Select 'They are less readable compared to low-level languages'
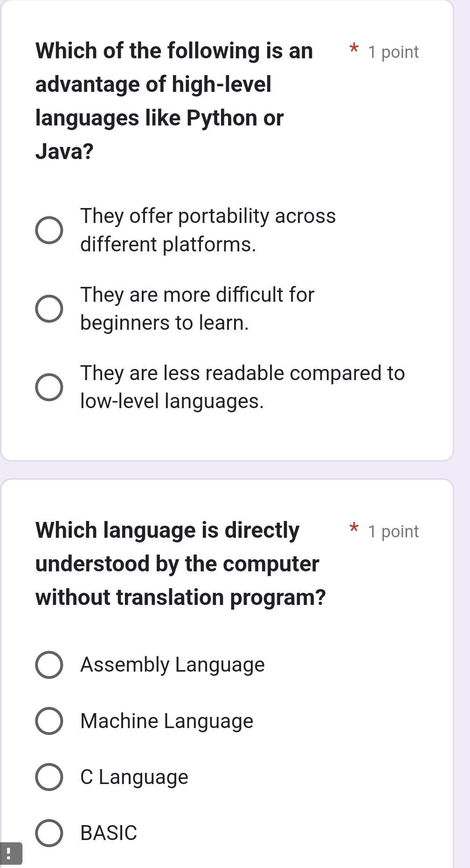 pos(48,386)
